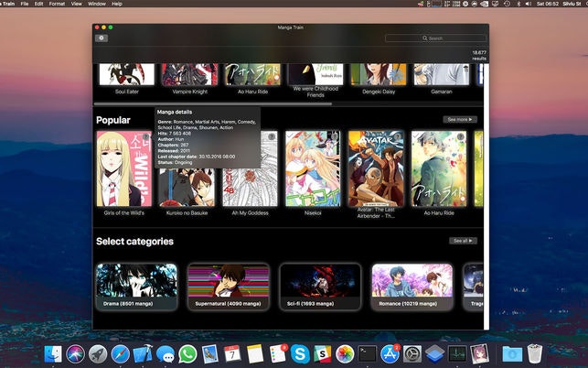Click the Search field
This screenshot has height=368, width=588.
435,38
